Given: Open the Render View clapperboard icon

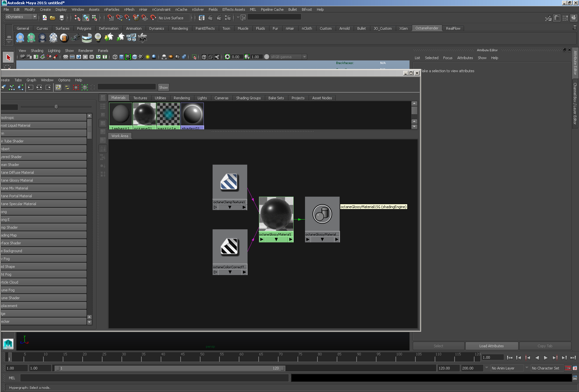Looking at the screenshot, I should [201, 18].
